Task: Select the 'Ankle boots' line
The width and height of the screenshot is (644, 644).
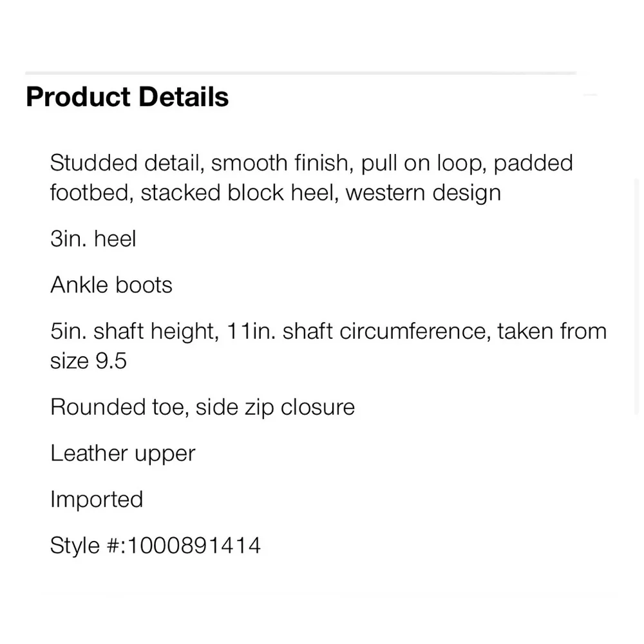Action: (x=111, y=285)
